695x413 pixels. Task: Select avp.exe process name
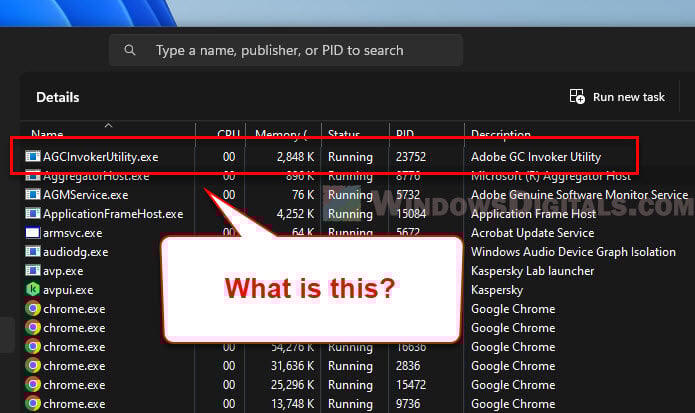click(x=63, y=271)
